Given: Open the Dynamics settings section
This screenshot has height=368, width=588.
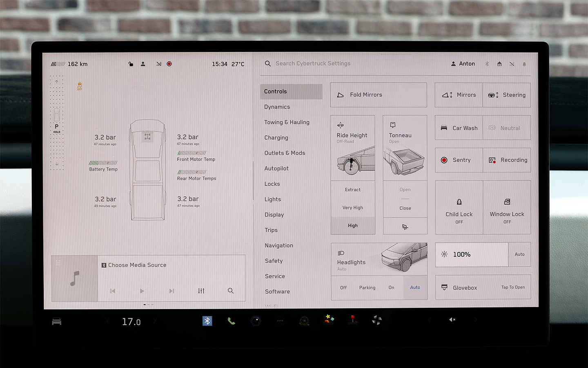Looking at the screenshot, I should 277,107.
